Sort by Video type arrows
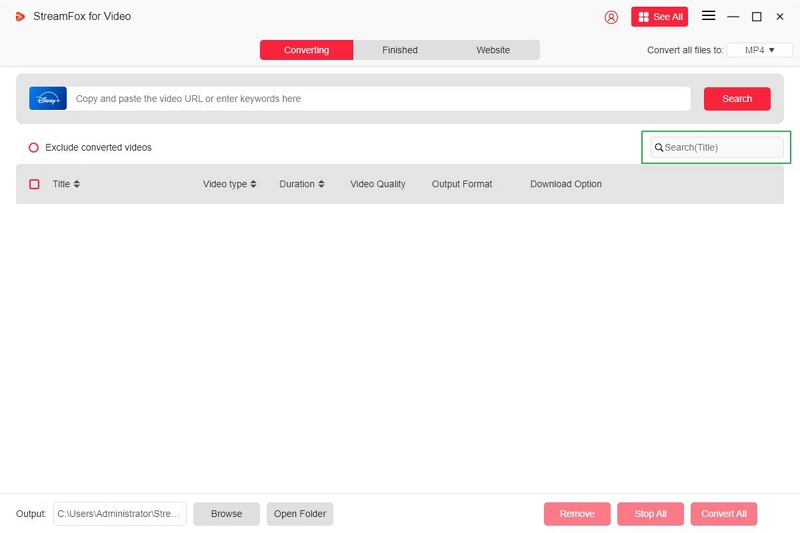800x533 pixels. coord(253,184)
